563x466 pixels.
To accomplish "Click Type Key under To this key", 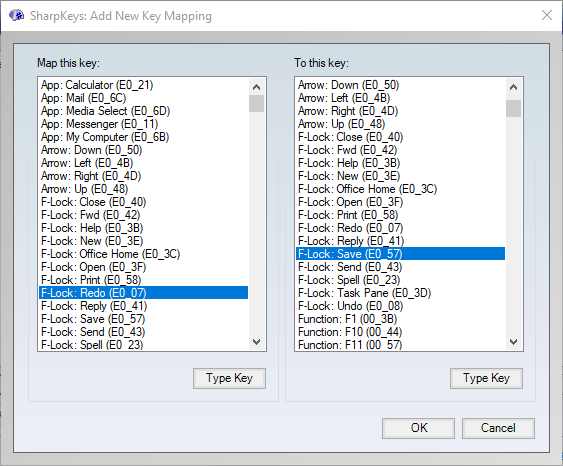I will coord(486,378).
